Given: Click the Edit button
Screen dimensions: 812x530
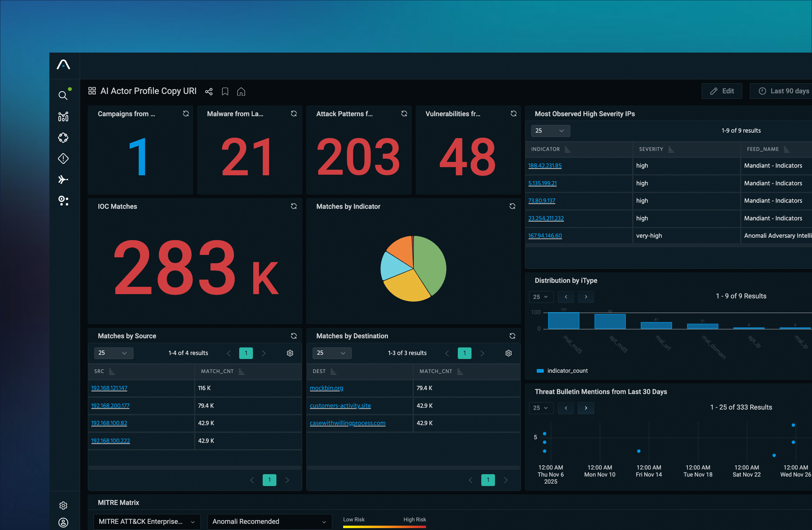Looking at the screenshot, I should [722, 91].
